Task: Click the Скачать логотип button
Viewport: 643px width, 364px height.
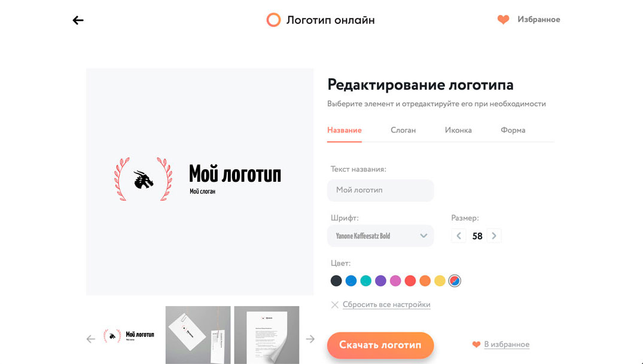Action: [380, 345]
